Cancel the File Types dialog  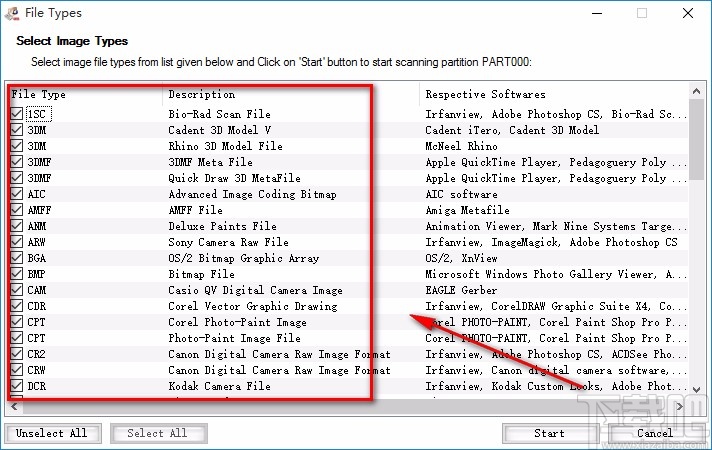click(655, 433)
